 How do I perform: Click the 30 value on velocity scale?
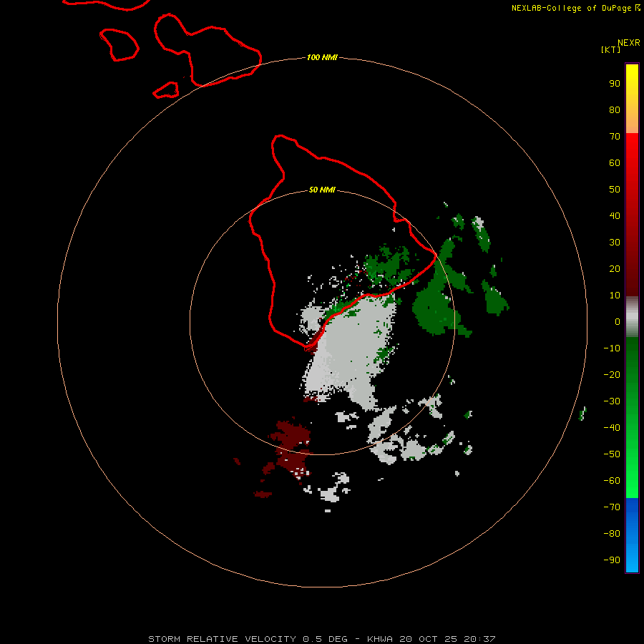pos(615,243)
